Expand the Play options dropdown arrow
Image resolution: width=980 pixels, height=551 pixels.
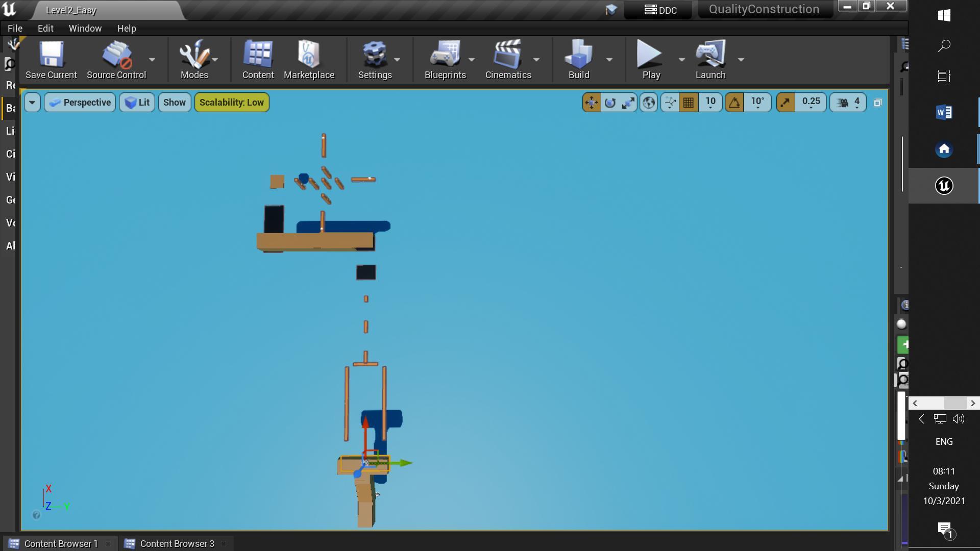point(681,60)
